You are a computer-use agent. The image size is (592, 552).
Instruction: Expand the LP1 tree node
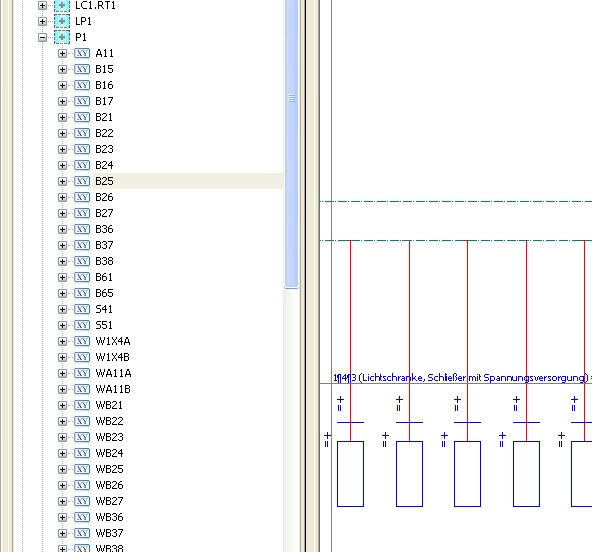(42, 22)
